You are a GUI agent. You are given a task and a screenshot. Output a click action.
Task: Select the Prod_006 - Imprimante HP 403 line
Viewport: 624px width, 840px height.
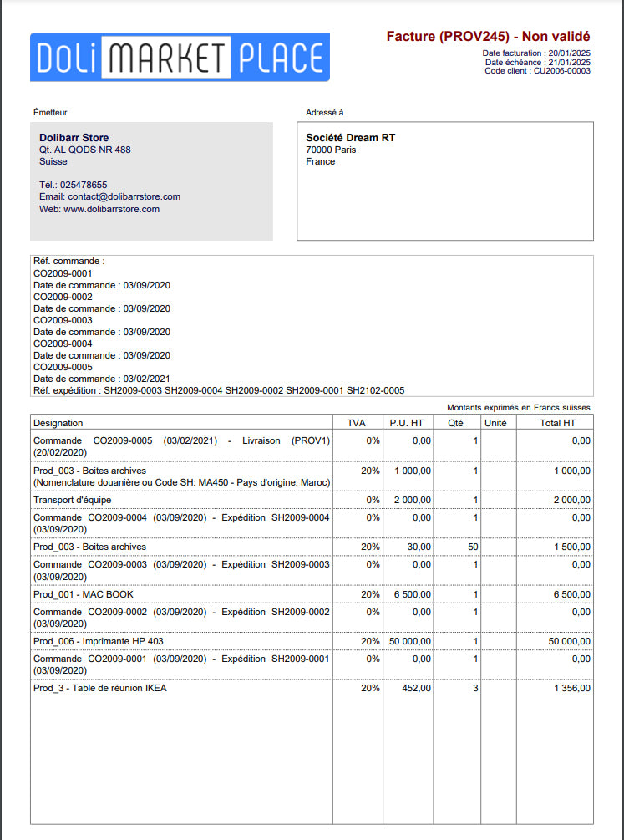(99, 641)
